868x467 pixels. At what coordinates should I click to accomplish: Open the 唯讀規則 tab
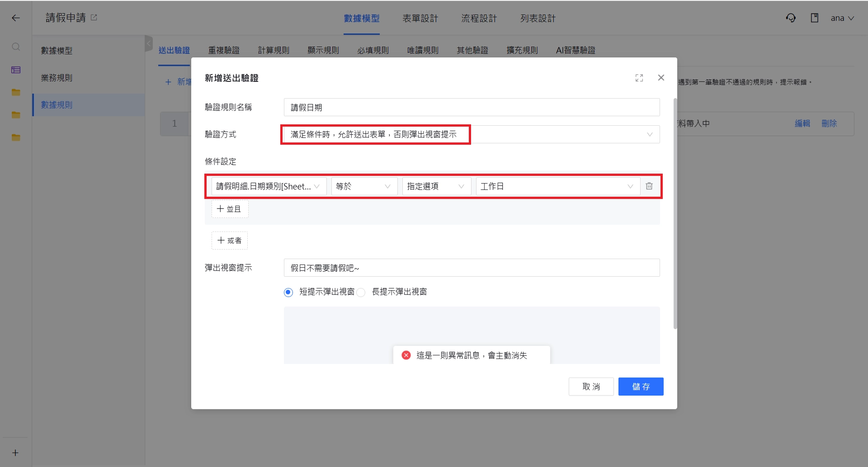click(423, 50)
